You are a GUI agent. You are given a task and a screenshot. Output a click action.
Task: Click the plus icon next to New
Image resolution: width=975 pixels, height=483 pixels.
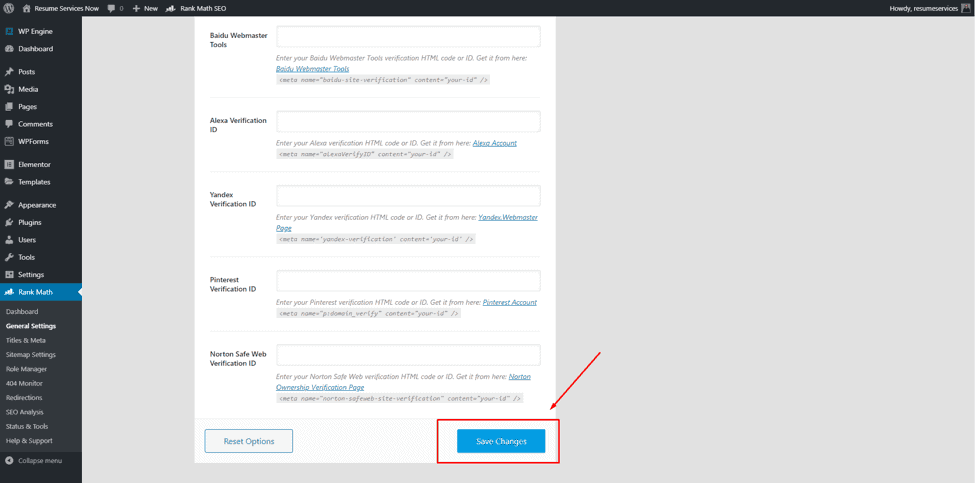click(x=137, y=9)
